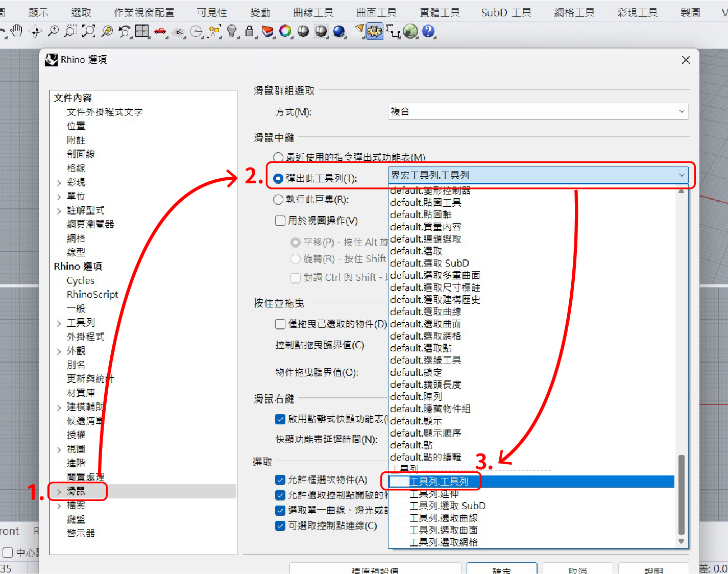Expand the 彩現 tree node
Image resolution: width=728 pixels, height=574 pixels.
point(59,182)
